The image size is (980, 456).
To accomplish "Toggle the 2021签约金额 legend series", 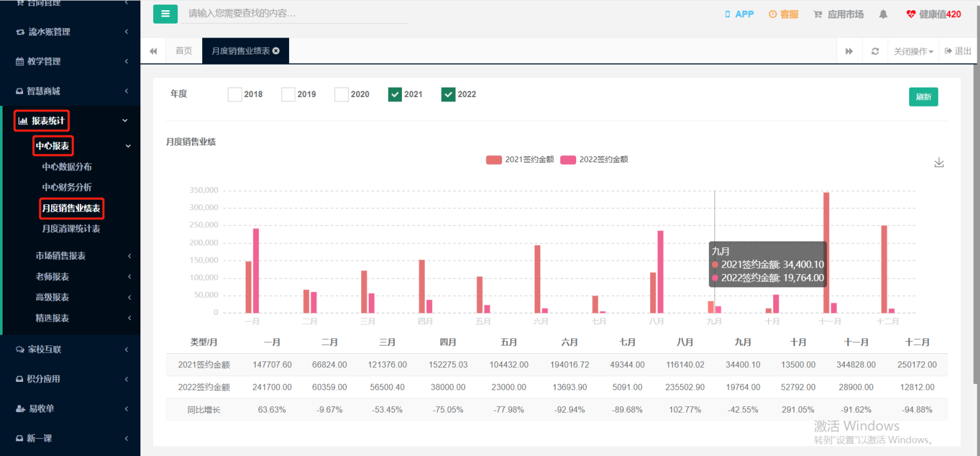I will point(519,160).
